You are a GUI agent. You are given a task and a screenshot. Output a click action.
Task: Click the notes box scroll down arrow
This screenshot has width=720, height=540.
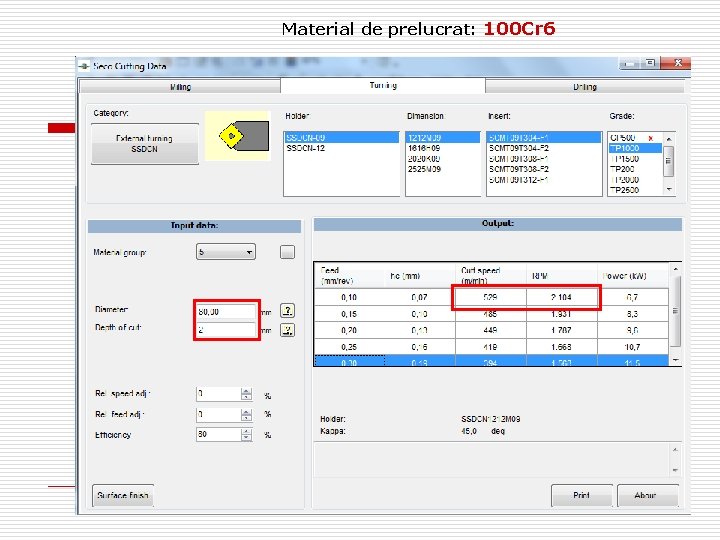pyautogui.click(x=675, y=470)
